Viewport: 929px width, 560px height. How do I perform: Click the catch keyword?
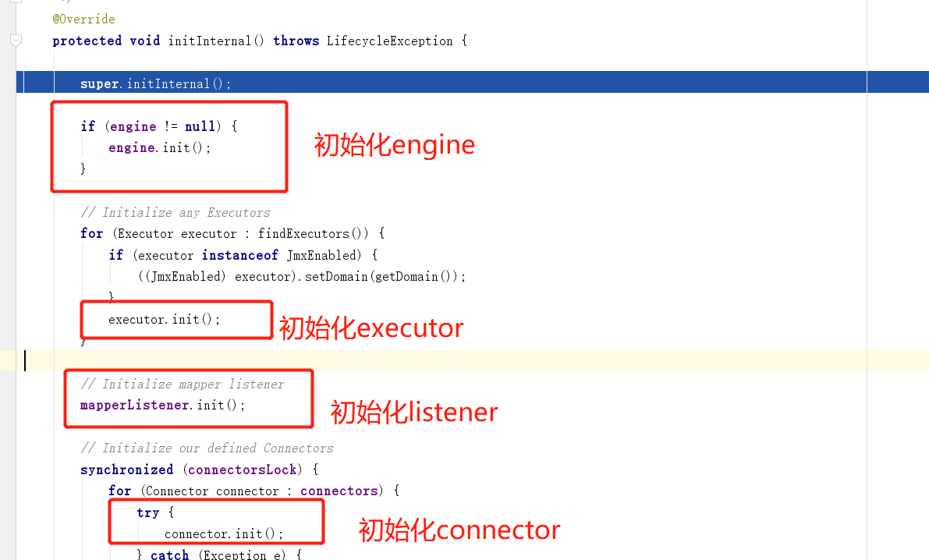coord(169,555)
